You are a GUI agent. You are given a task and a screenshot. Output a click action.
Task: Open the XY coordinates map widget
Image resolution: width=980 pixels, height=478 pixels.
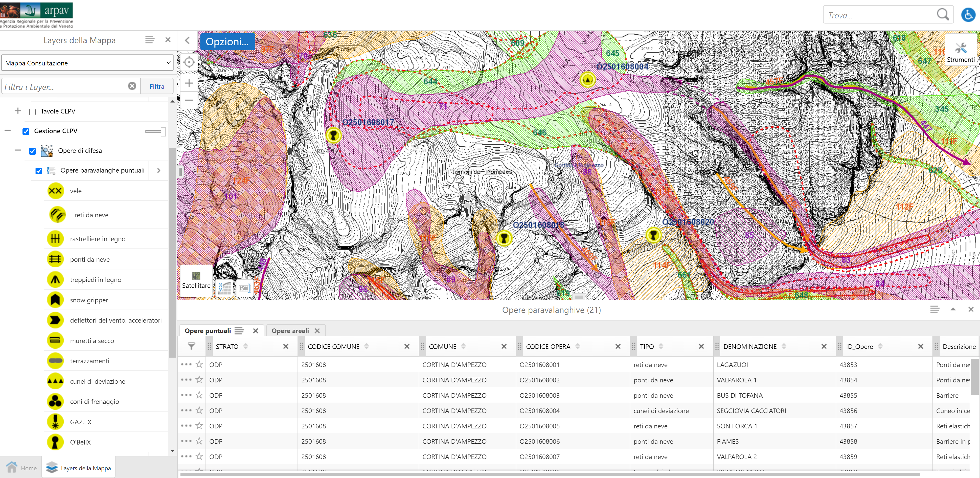click(x=224, y=288)
